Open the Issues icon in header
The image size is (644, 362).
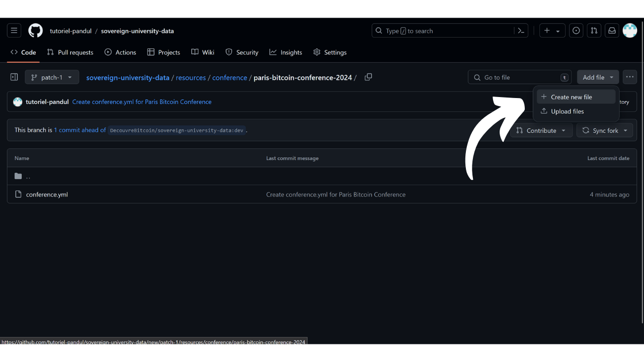(x=576, y=31)
